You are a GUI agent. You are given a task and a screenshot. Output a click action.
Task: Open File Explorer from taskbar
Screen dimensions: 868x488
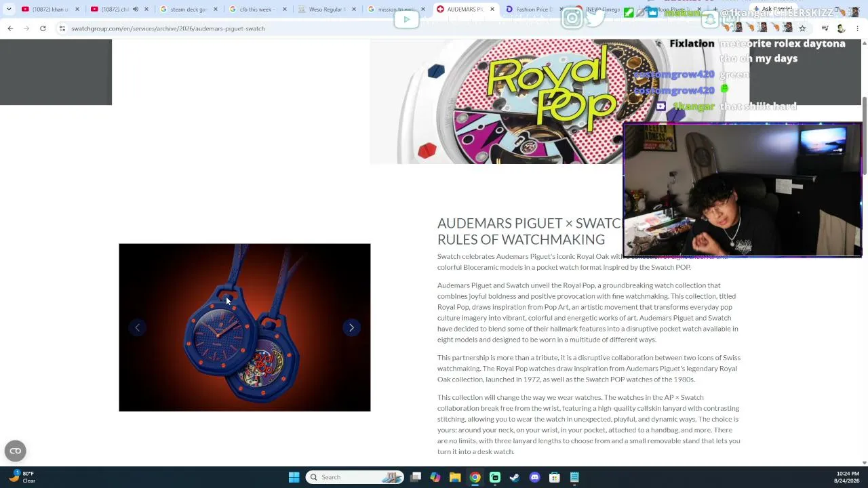coord(455,477)
